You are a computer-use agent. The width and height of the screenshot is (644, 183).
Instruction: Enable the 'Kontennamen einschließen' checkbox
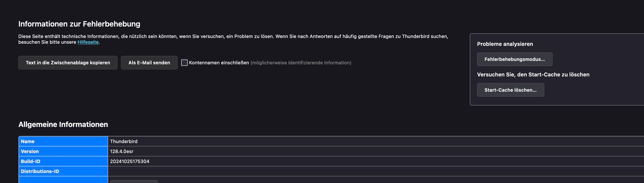pyautogui.click(x=184, y=63)
